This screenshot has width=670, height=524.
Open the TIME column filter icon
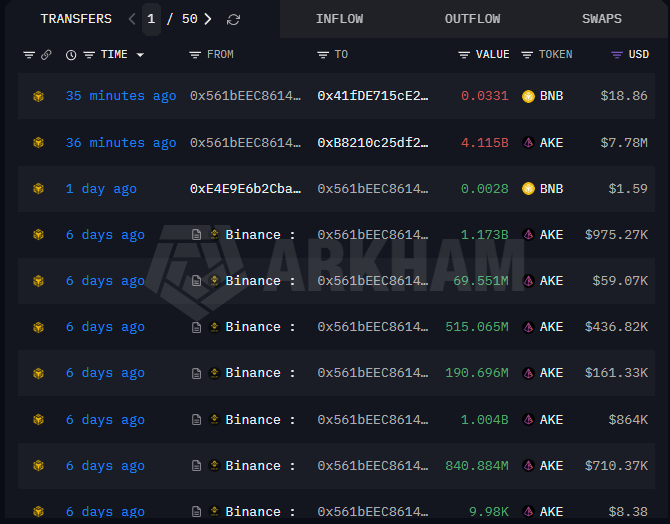(x=89, y=55)
